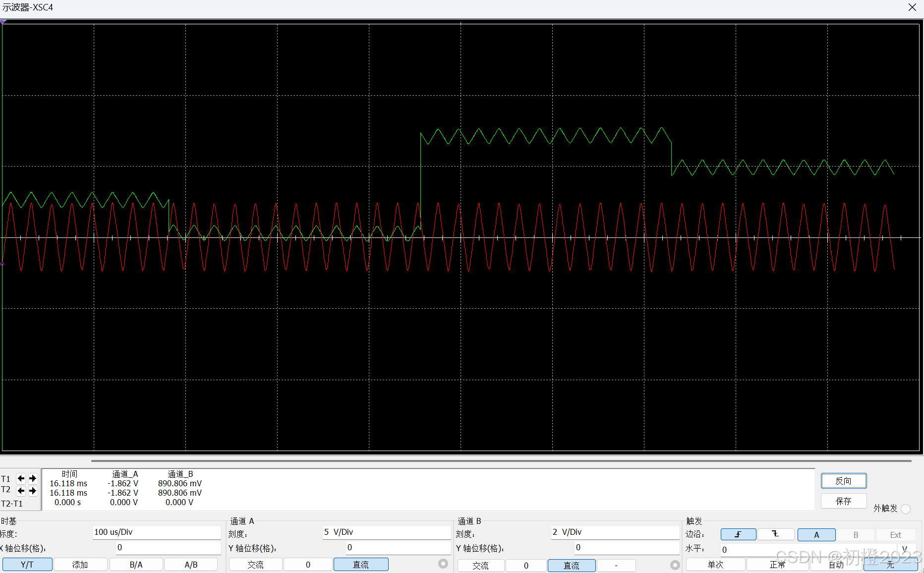Screen dimensions: 924x573
Task: Click the 保存 (Save) button
Action: pyautogui.click(x=844, y=501)
